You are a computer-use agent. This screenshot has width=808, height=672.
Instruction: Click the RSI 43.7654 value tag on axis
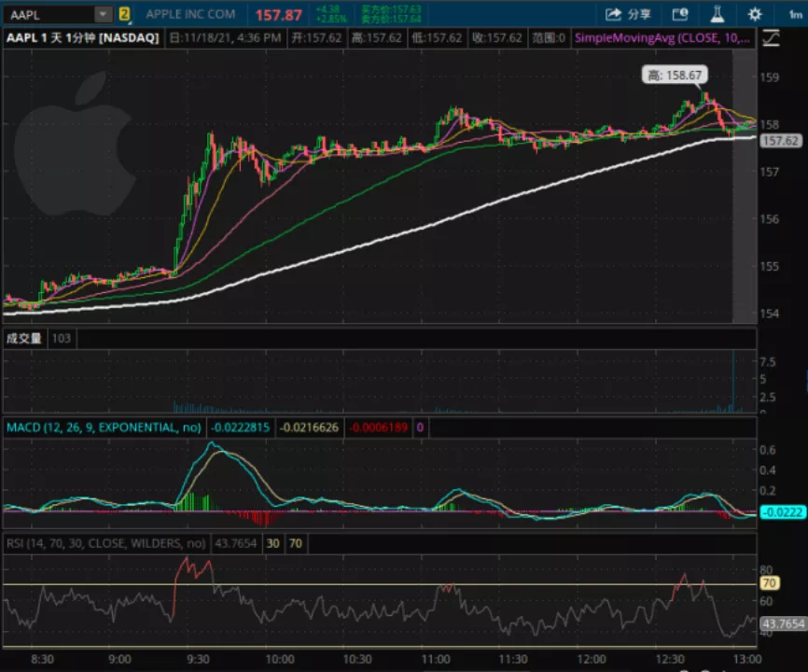point(782,623)
